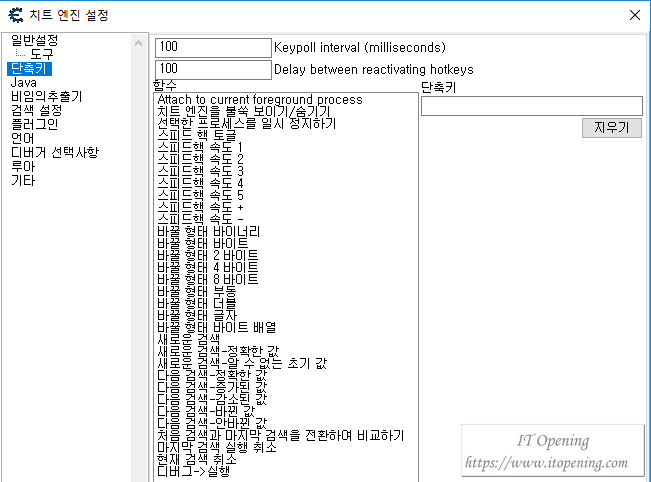
Task: Select 디버거 선택사항 in the tree
Action: pyautogui.click(x=54, y=152)
